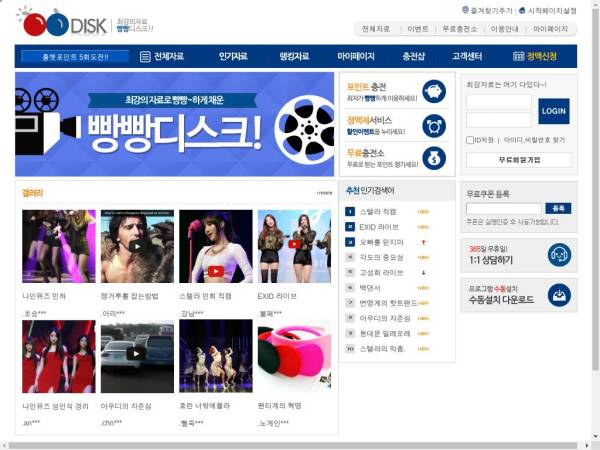600x450 pixels.
Task: Expand gallery with the more link
Action: pos(324,192)
